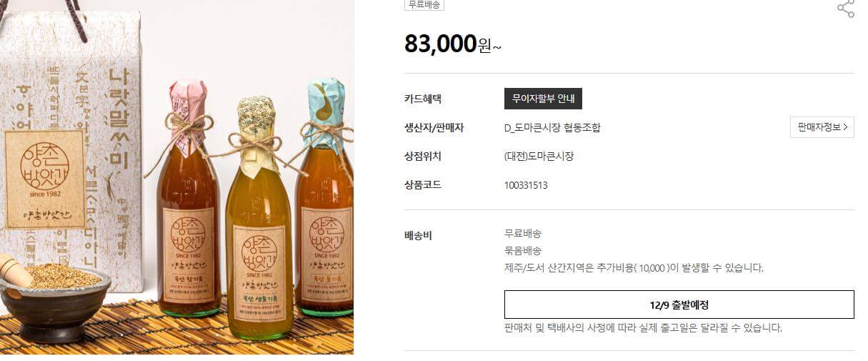Click the 무료배송 badge at top
The height and width of the screenshot is (361, 868).
click(424, 4)
